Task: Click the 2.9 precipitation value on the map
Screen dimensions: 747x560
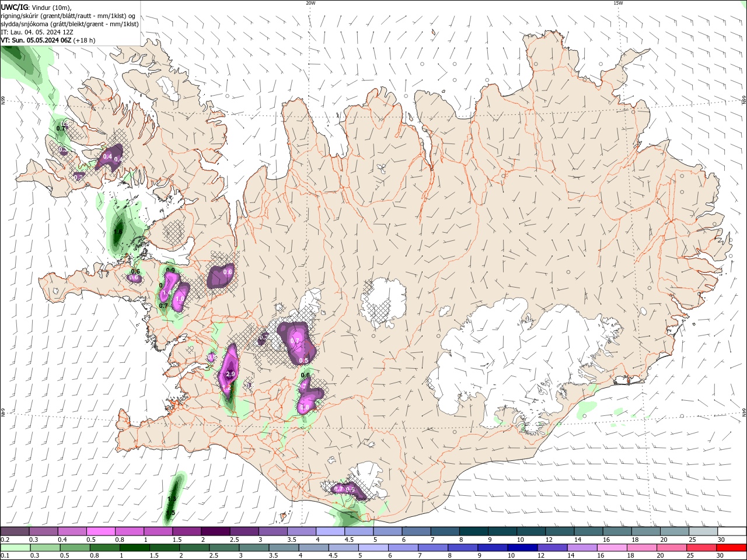Action: (x=230, y=374)
